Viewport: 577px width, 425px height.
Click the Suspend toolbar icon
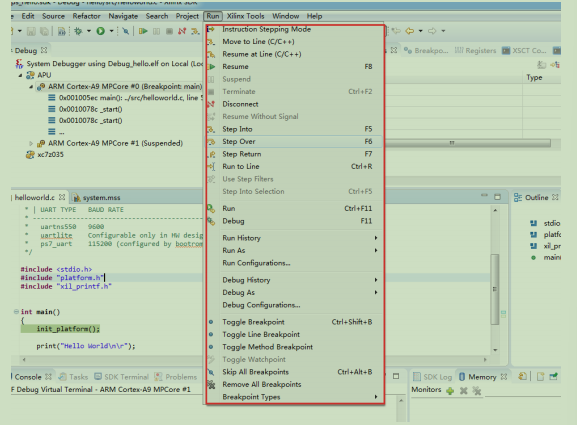[156, 31]
